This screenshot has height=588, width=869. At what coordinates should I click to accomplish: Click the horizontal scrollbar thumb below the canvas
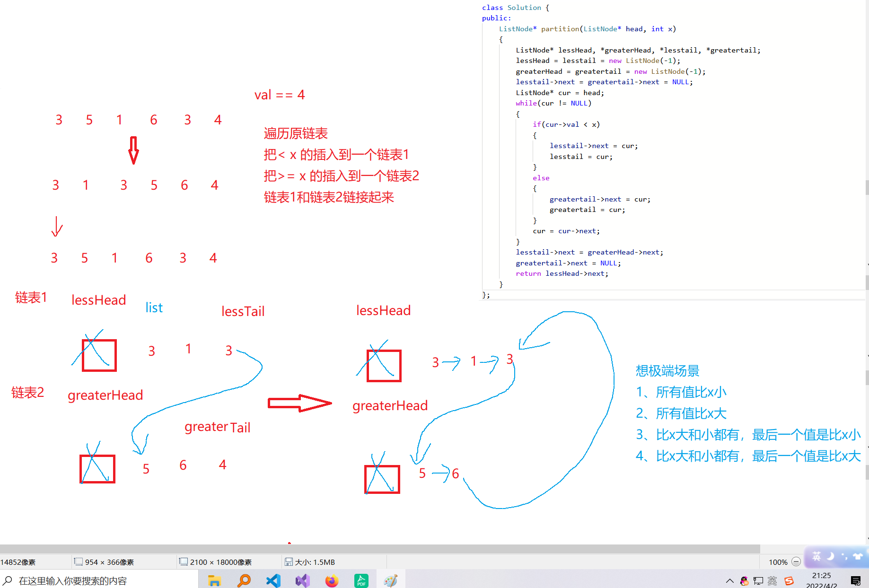[x=380, y=549]
